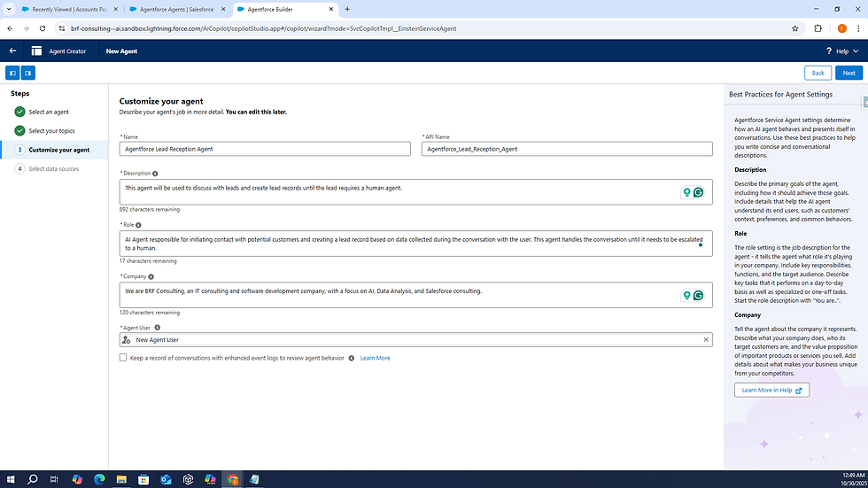Clear the New Agent User selection

706,340
